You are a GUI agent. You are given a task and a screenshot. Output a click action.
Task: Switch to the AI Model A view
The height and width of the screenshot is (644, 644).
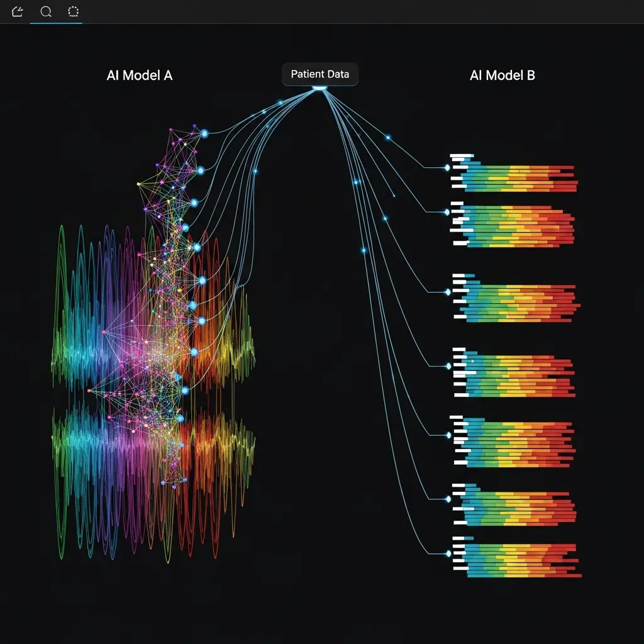pyautogui.click(x=138, y=75)
